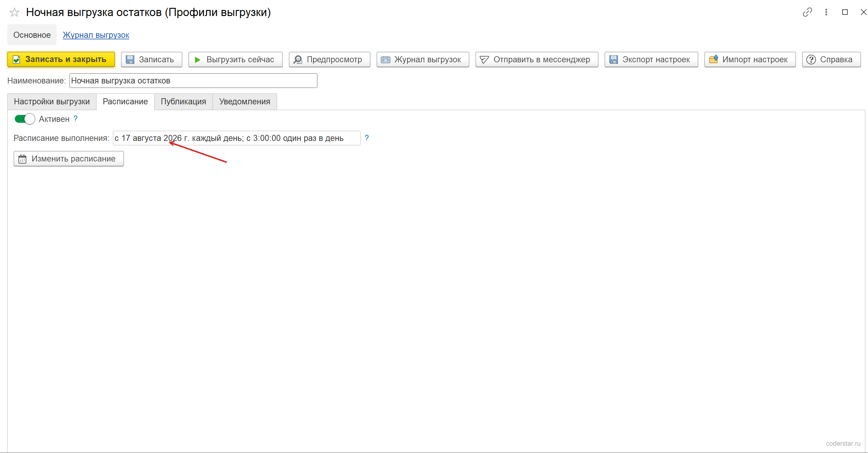Click Экспорт настроек button
Screen dimensions: 868x453
[x=651, y=60]
